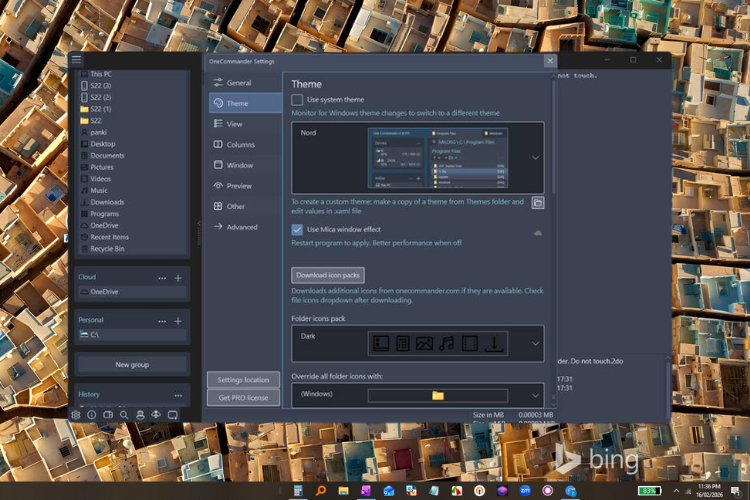
Task: Open Pictures in the sidebar
Action: pos(132,167)
